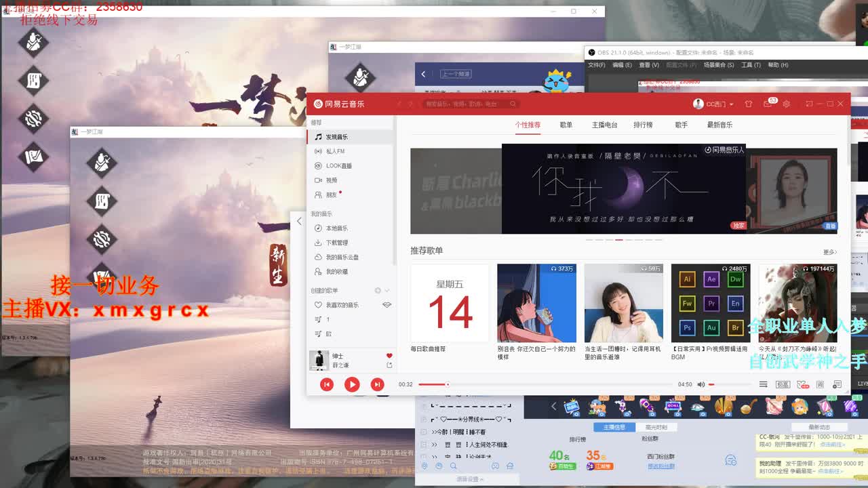
Task: Open LOOK直播 in the sidebar
Action: (x=349, y=166)
